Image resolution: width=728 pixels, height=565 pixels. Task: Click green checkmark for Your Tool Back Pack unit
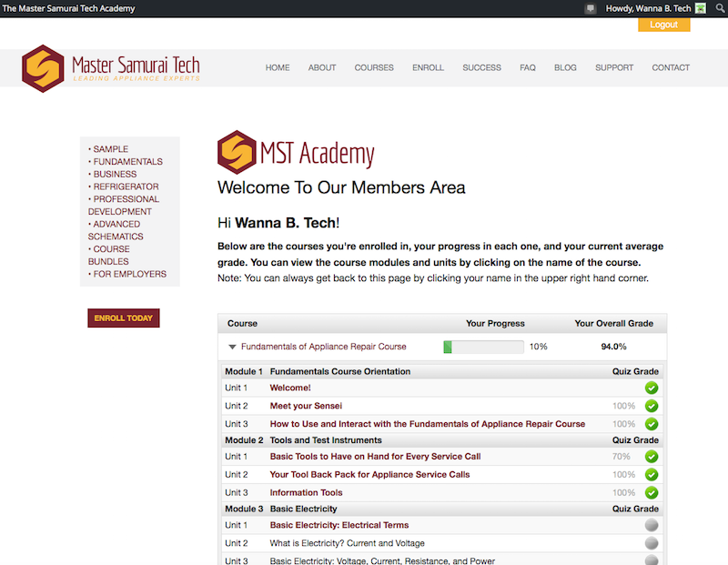652,474
